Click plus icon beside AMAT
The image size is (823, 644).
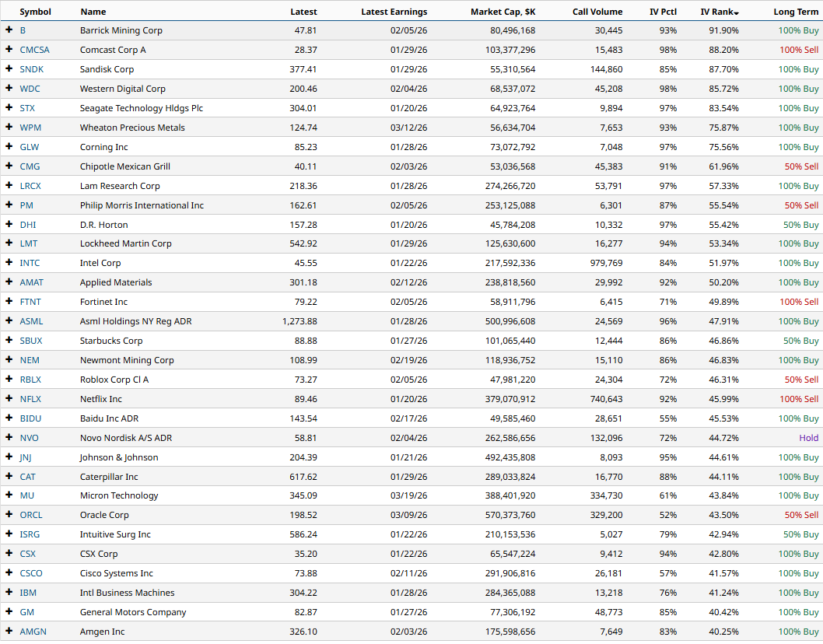point(9,282)
